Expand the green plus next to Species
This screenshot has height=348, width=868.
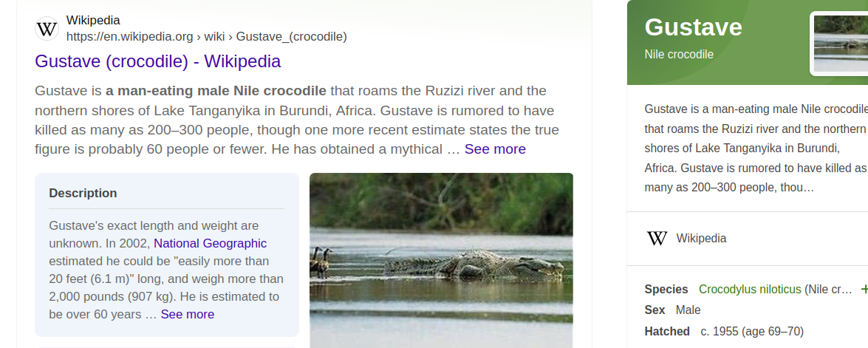(x=864, y=290)
